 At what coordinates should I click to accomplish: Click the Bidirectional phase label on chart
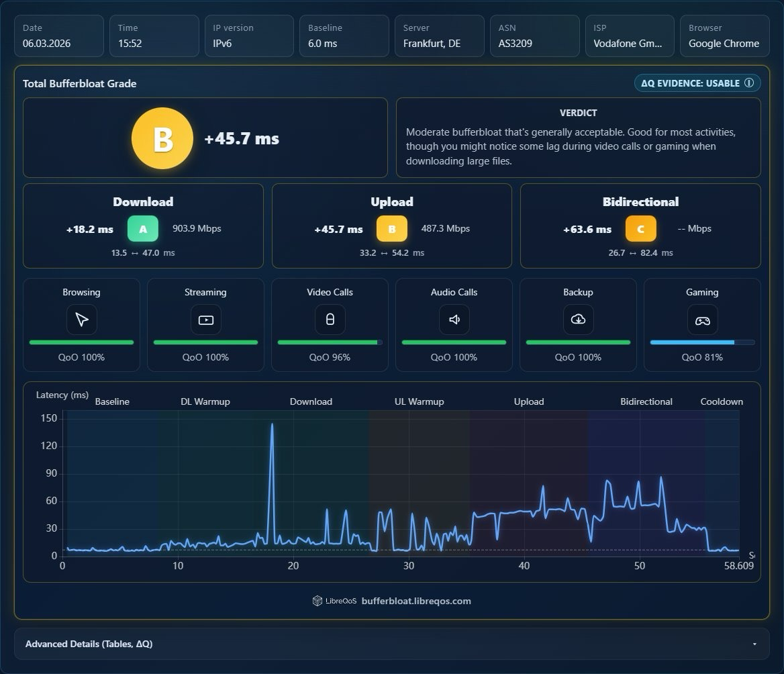click(646, 401)
